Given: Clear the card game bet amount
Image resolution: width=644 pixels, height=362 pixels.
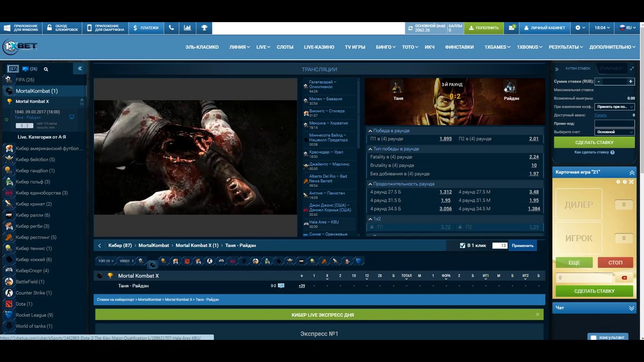Looking at the screenshot, I should pos(624,278).
